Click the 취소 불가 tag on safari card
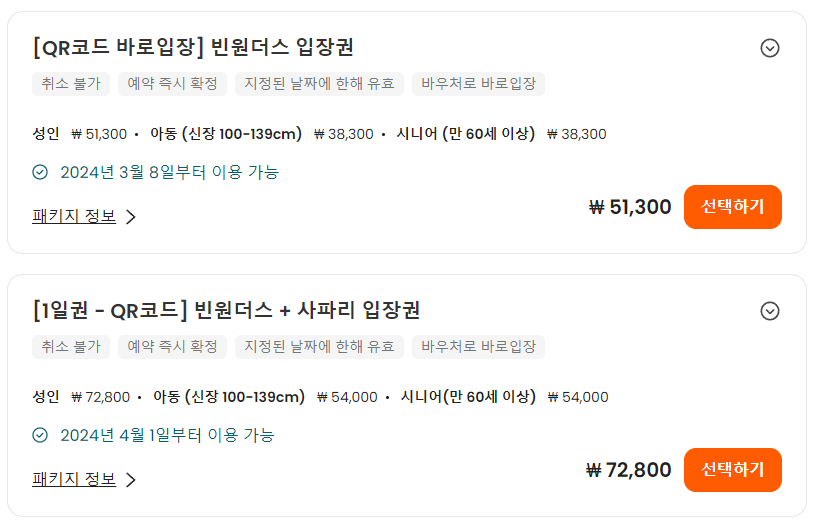This screenshot has height=524, width=815. (71, 347)
